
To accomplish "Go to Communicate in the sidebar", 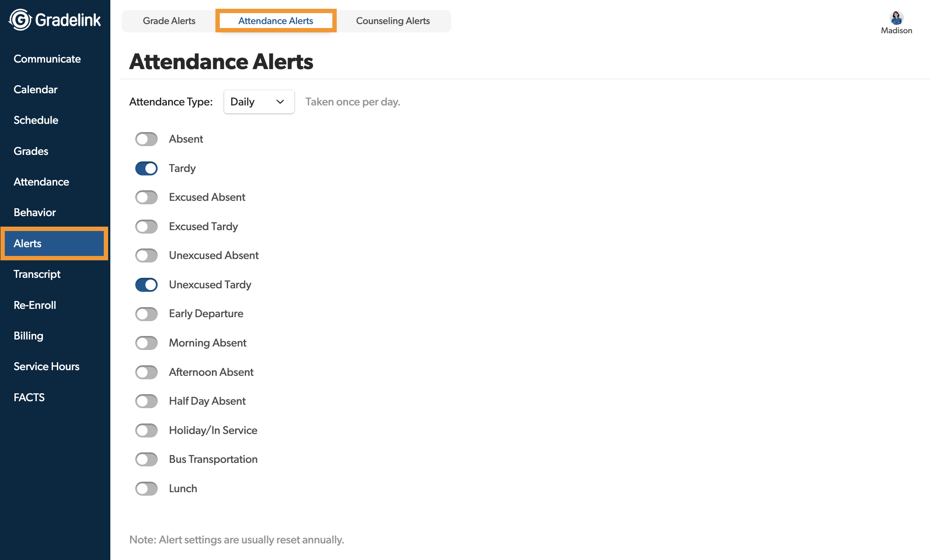I will 47,59.
